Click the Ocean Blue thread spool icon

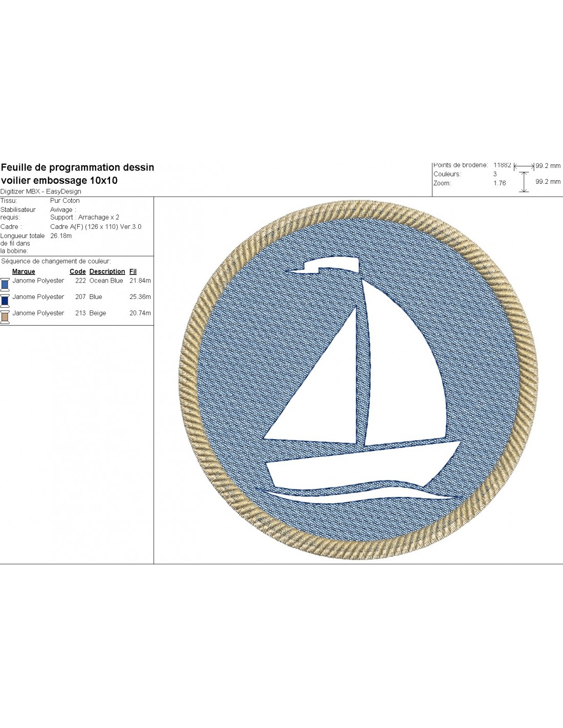[x=5, y=284]
